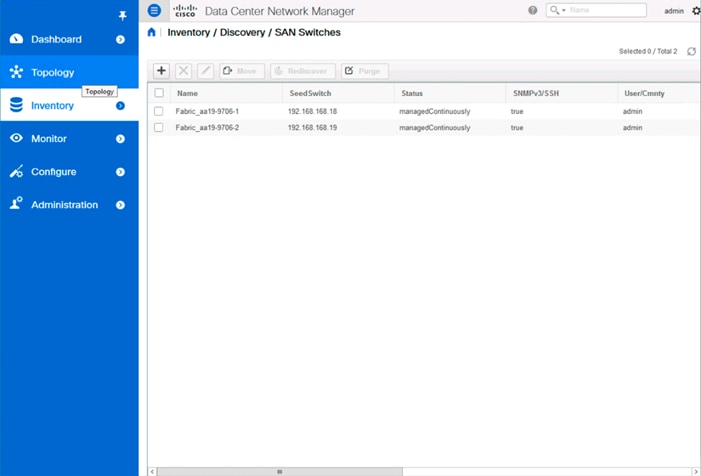Click the Administration user icon
Image resolution: width=701 pixels, height=476 pixels.
(17, 203)
